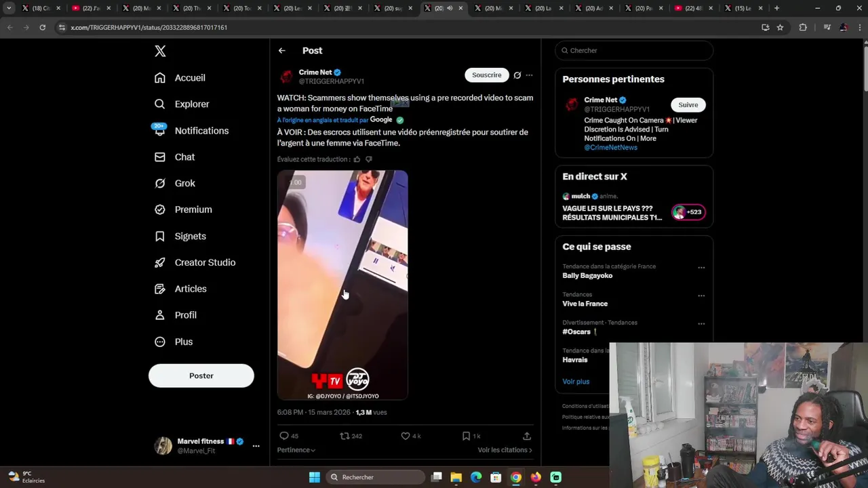Bookmark this page with star icon

click(780, 27)
